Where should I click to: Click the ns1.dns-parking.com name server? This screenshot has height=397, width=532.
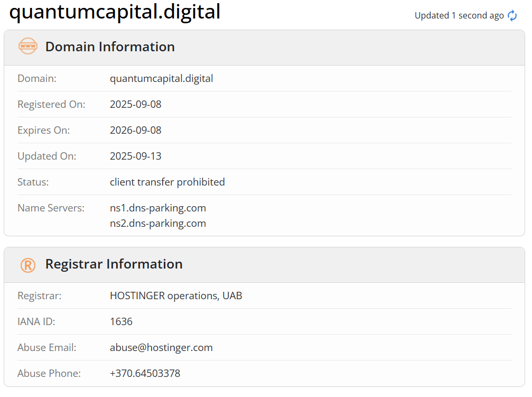(157, 208)
